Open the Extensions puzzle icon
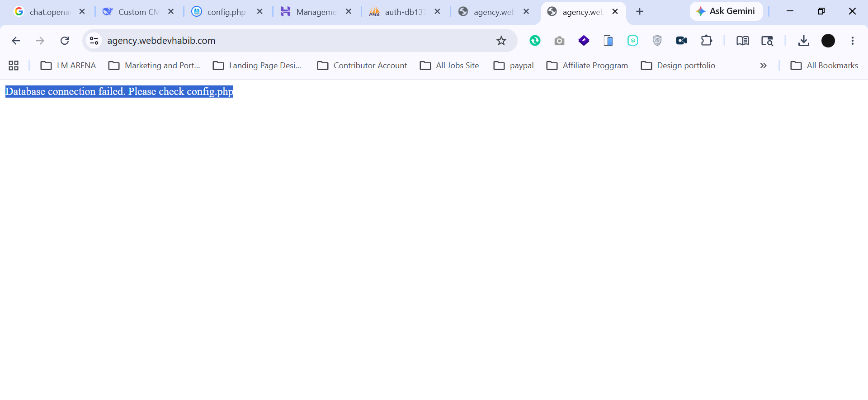The height and width of the screenshot is (400, 868). click(x=706, y=41)
